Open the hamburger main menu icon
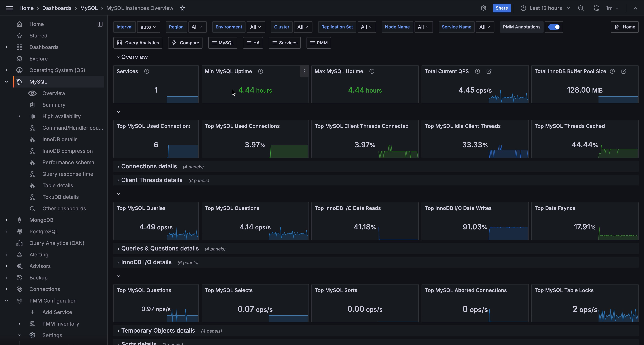The width and height of the screenshot is (644, 345). 9,8
